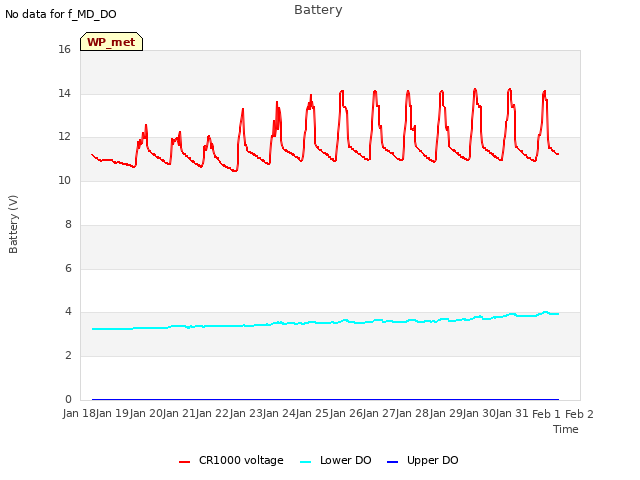Click the 8 y-axis tick label
Viewport: 640px width, 480px height.
(68, 224)
